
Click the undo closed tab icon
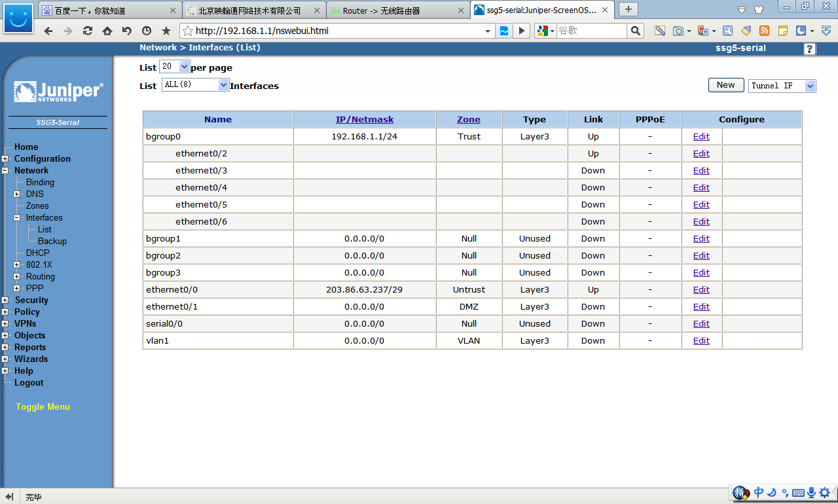(x=126, y=31)
